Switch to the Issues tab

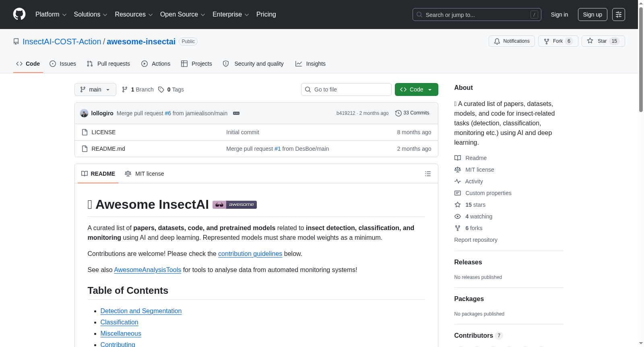point(63,64)
